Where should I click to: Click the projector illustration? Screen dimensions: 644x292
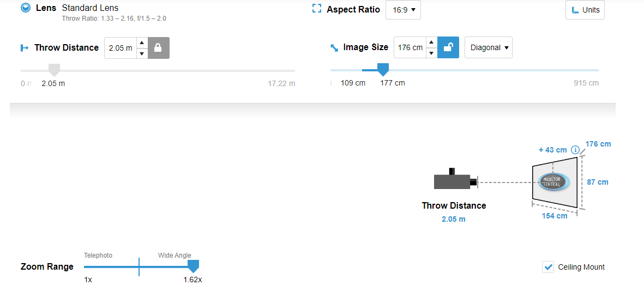point(456,180)
